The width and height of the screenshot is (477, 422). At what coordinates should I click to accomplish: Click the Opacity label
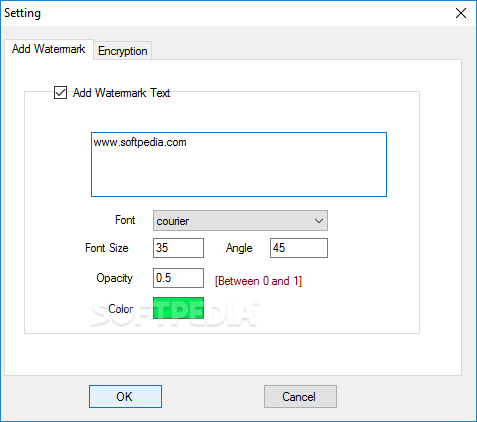114,278
